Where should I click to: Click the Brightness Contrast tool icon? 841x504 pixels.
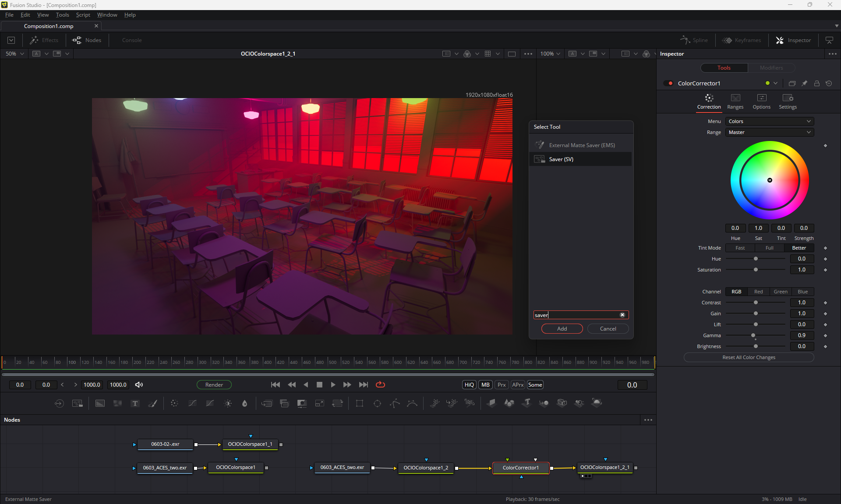pyautogui.click(x=228, y=403)
